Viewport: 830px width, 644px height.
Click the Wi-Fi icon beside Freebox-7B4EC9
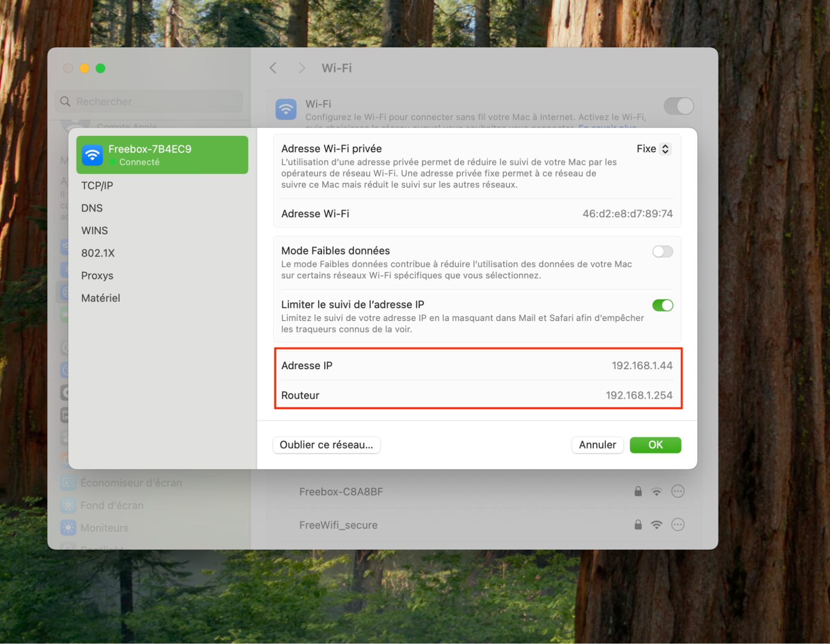92,155
